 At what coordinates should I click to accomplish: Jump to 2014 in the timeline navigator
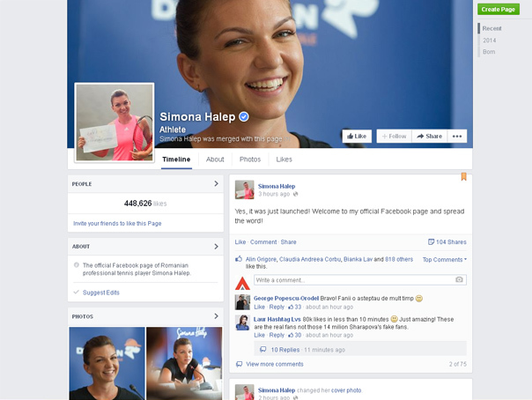(x=489, y=41)
